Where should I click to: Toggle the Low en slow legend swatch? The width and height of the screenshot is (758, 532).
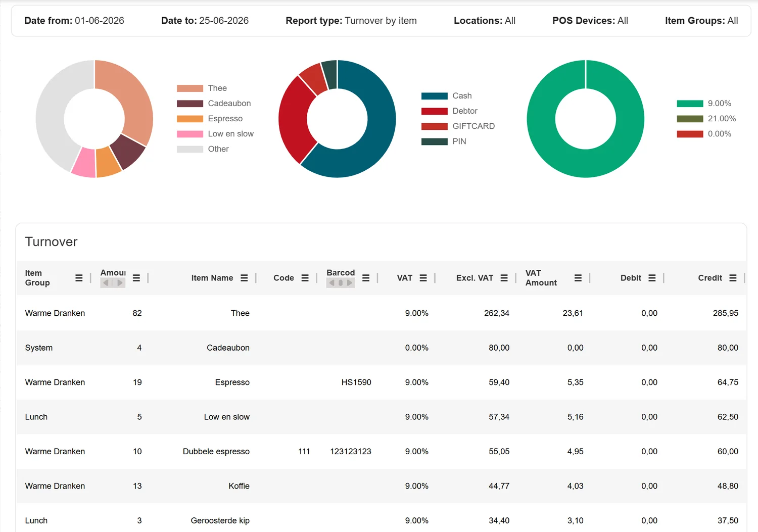189,134
